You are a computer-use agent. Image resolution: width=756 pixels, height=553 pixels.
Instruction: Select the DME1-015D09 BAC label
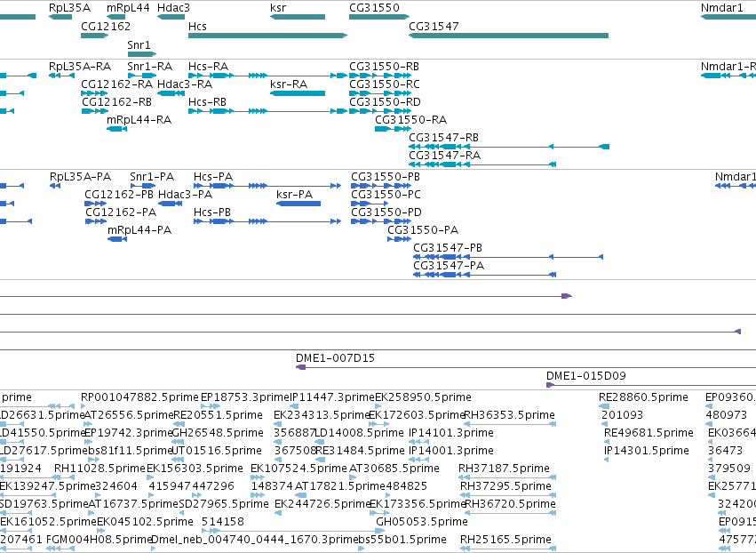click(585, 376)
